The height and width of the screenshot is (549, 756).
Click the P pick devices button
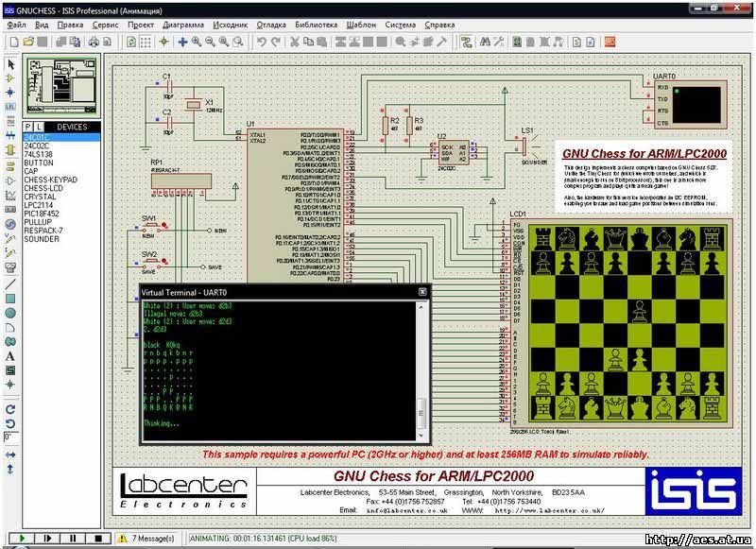tap(28, 127)
